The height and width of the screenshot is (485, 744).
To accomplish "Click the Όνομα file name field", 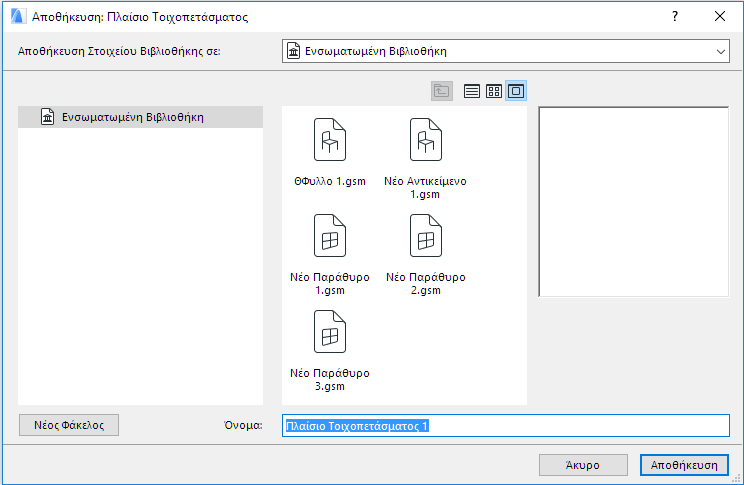I will tap(506, 426).
